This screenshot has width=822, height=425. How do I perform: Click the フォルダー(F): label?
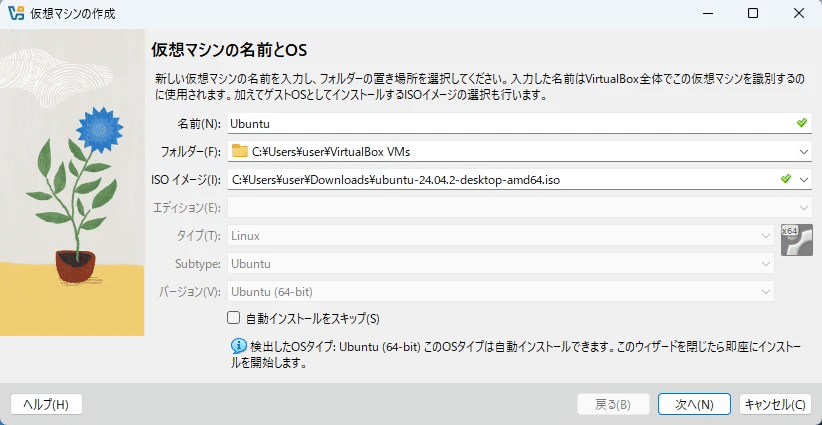click(191, 152)
